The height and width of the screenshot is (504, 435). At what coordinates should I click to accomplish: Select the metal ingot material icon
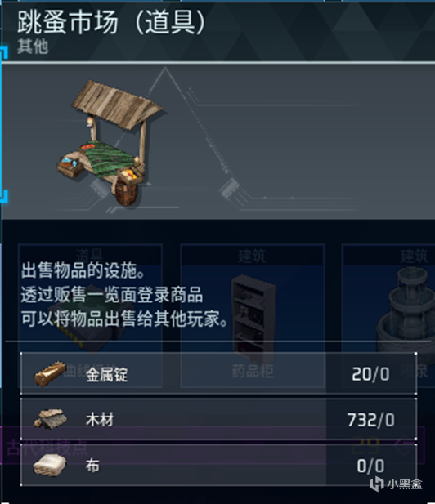[x=50, y=374]
